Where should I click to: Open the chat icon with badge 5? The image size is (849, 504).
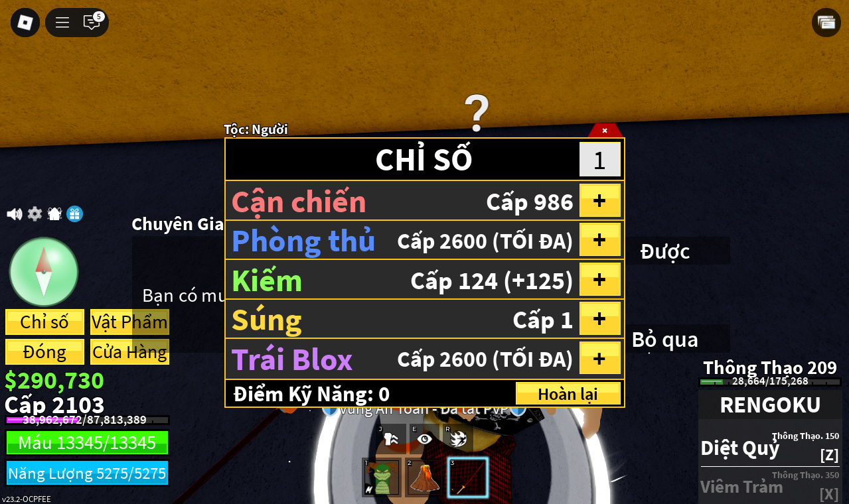click(x=92, y=22)
